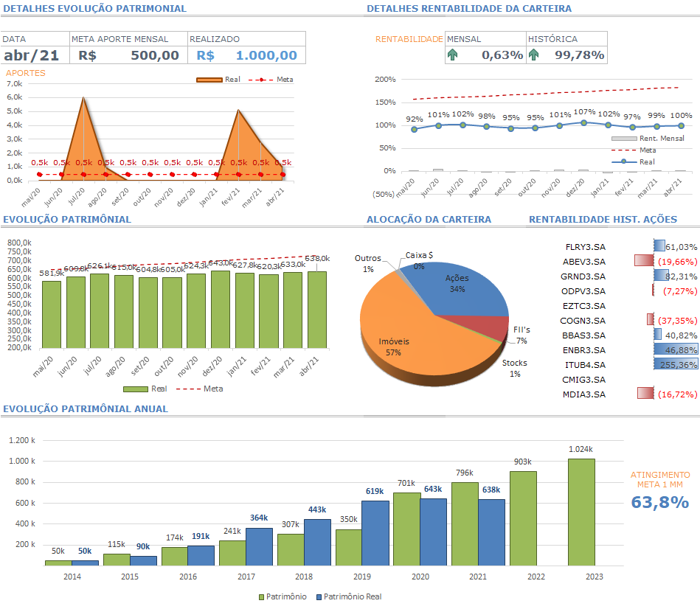Click the DETALHES RENTABILIDADE DA CARTEIRA heading

(468, 8)
